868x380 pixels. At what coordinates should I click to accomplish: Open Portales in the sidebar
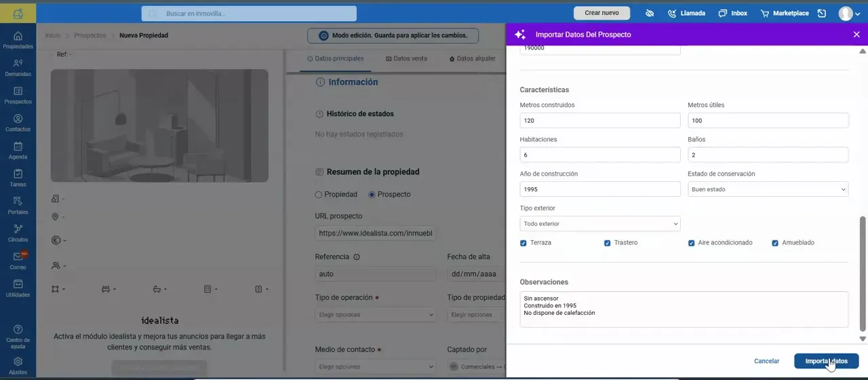coord(18,206)
